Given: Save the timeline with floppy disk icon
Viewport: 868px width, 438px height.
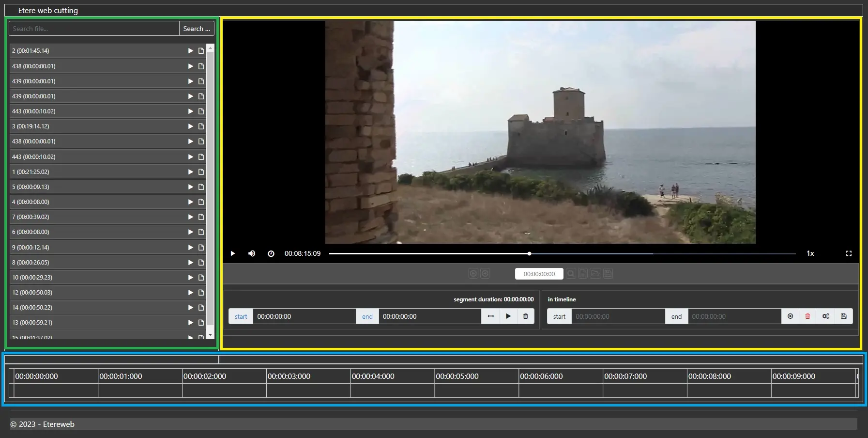Looking at the screenshot, I should pyautogui.click(x=843, y=316).
